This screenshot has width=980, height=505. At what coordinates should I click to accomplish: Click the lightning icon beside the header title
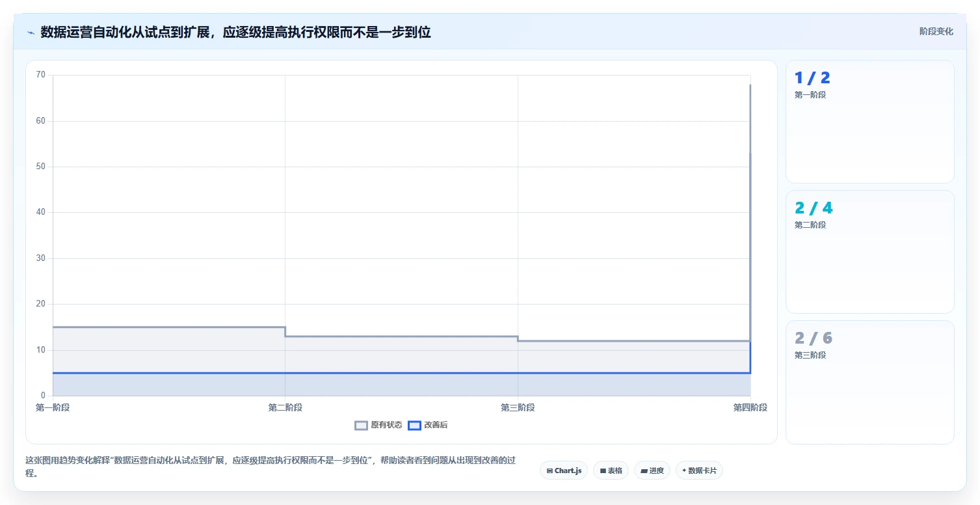(x=31, y=33)
